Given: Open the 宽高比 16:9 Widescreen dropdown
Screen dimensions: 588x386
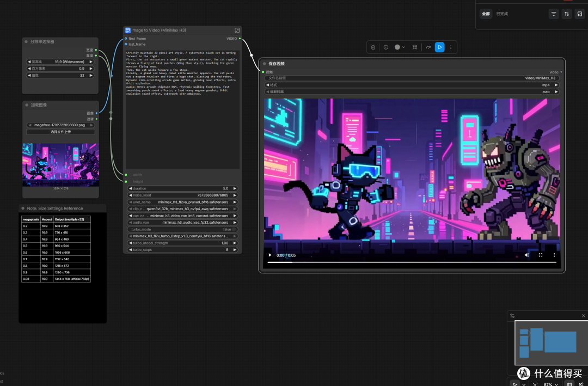Looking at the screenshot, I should coord(60,62).
